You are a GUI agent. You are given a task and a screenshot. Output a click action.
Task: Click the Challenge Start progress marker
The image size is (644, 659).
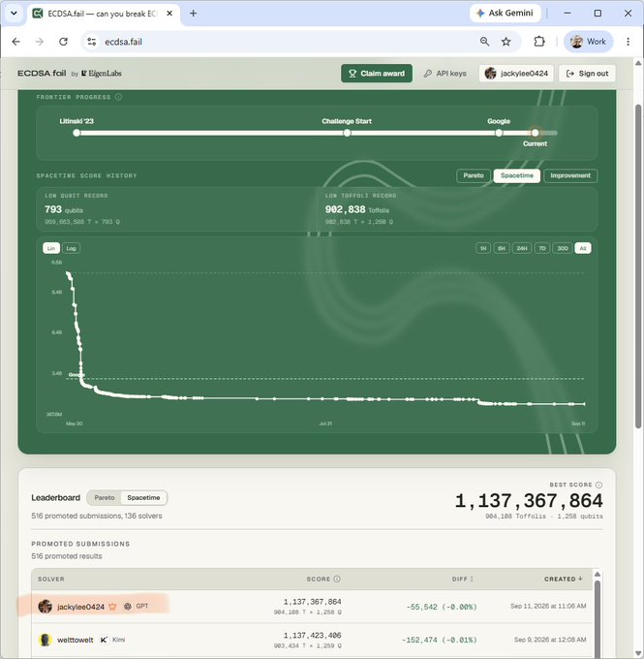tap(347, 133)
